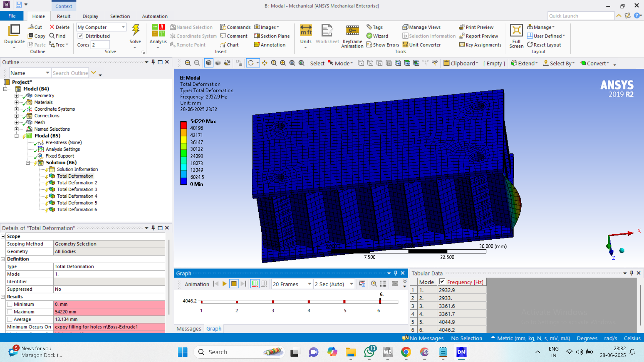The image size is (644, 362).
Task: Go to next animation frame
Action: (x=244, y=284)
